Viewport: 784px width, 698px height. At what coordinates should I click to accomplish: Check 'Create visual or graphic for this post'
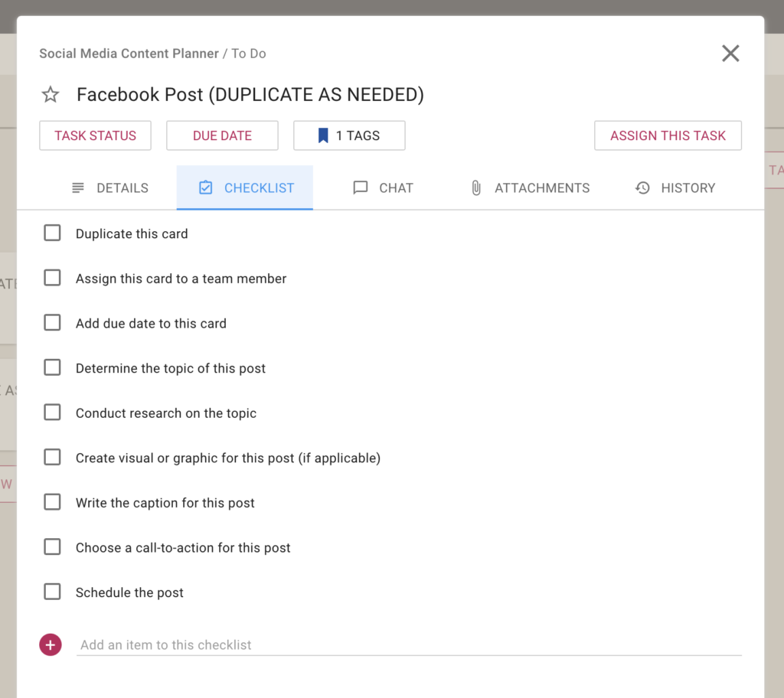(53, 458)
